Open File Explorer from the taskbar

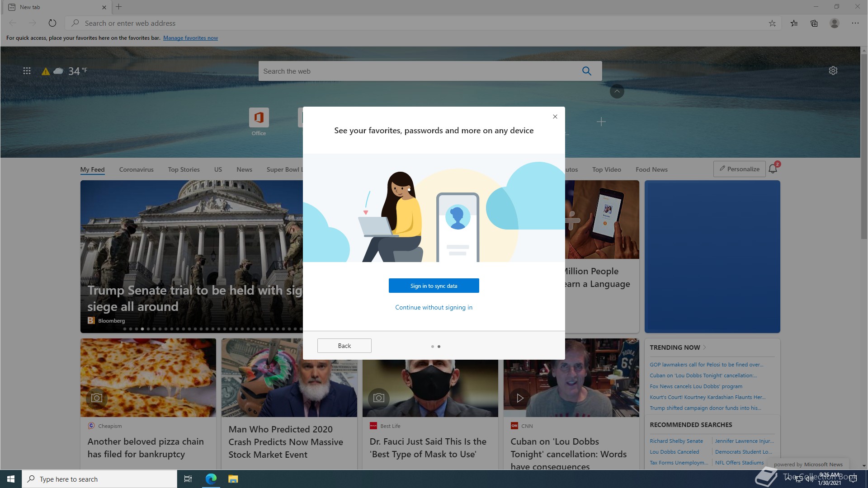point(233,479)
